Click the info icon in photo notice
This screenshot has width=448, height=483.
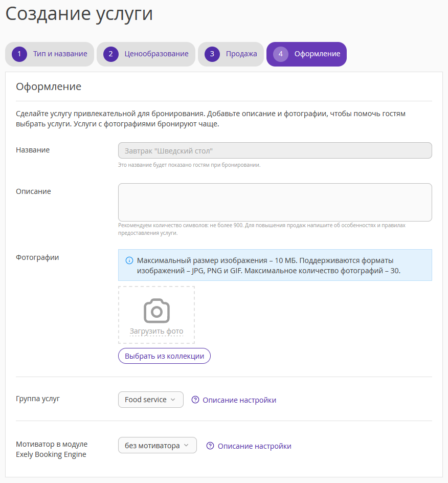129,260
